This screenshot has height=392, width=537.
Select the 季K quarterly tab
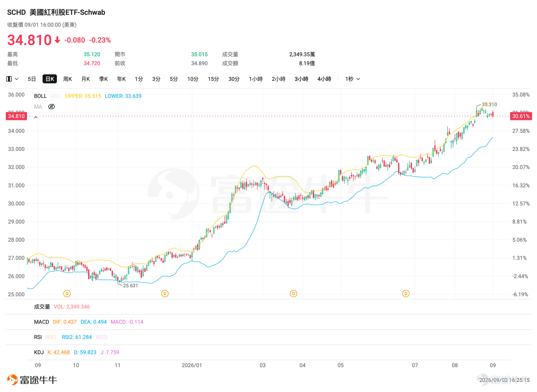[103, 79]
